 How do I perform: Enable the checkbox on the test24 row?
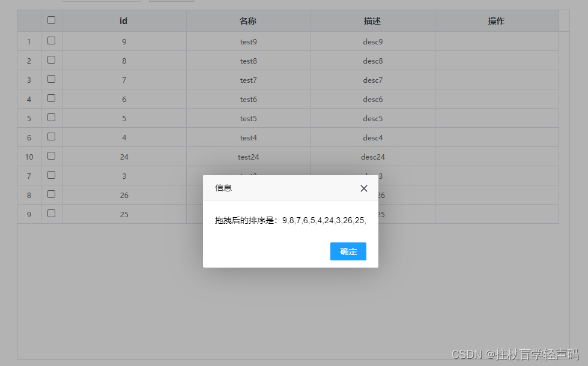(51, 156)
